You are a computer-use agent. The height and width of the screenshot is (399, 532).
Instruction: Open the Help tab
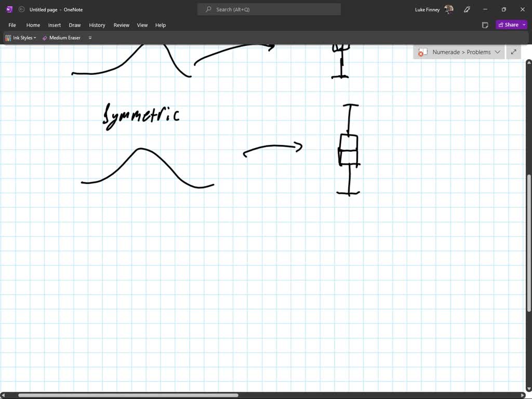click(x=161, y=25)
